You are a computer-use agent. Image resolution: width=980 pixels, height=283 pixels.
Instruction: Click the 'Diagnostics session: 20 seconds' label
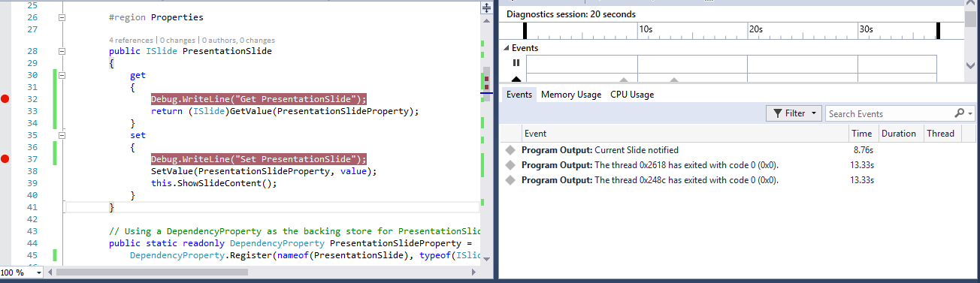[571, 14]
